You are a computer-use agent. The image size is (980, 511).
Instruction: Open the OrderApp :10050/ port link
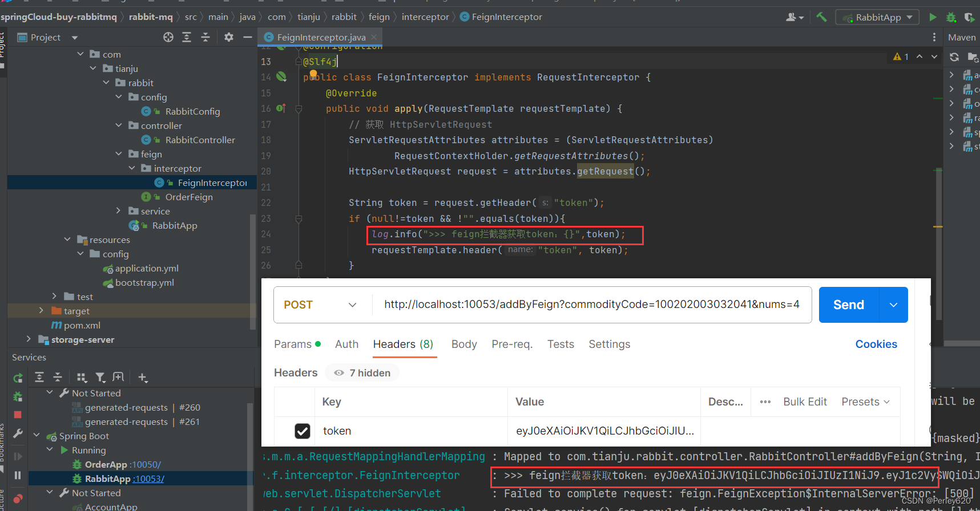(145, 464)
